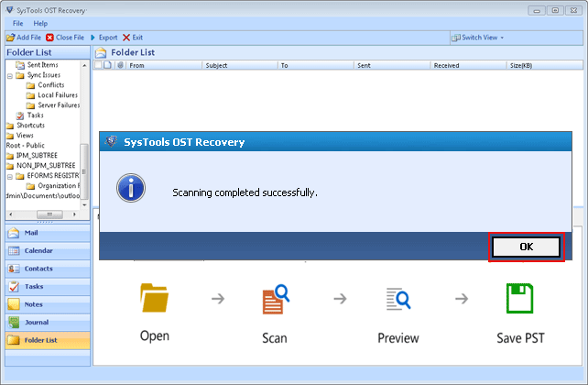
Task: Open the Folder List navigation pane
Action: 48,340
